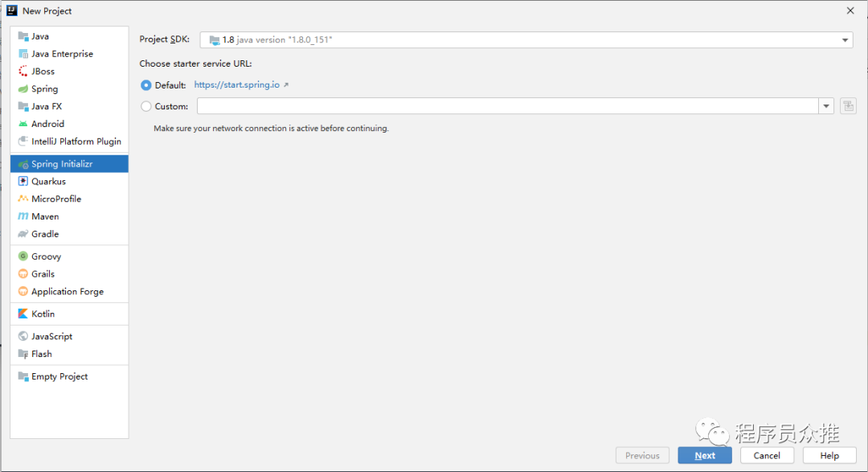Image resolution: width=868 pixels, height=472 pixels.
Task: Select the Default URL radio button
Action: click(146, 85)
